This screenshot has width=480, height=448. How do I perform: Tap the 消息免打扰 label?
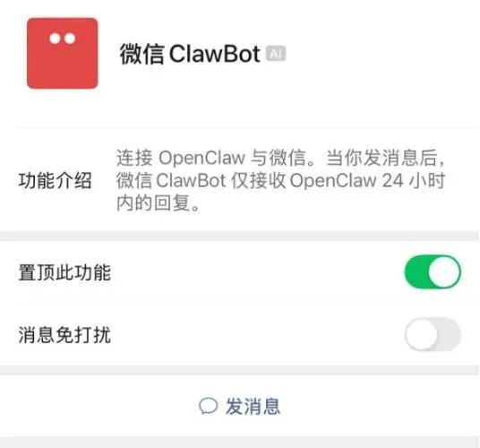point(64,335)
